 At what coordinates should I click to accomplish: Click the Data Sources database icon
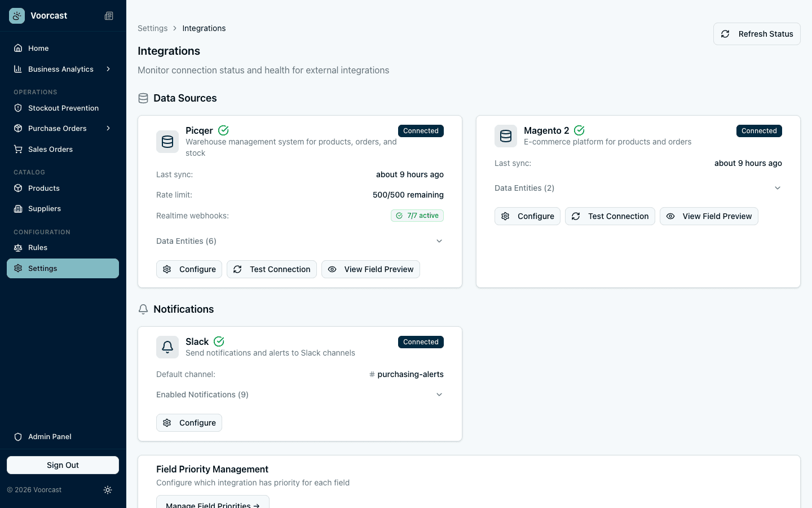pyautogui.click(x=143, y=98)
